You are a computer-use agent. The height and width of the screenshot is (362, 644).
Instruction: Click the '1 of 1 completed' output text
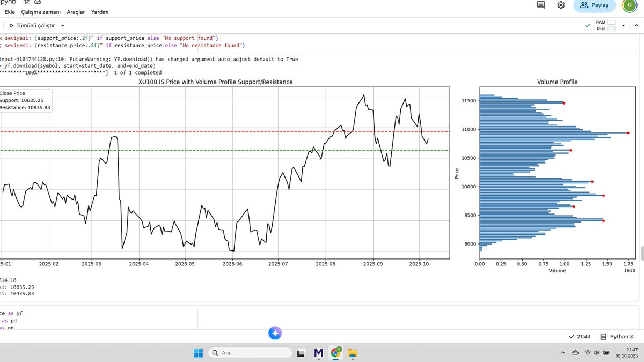click(137, 72)
